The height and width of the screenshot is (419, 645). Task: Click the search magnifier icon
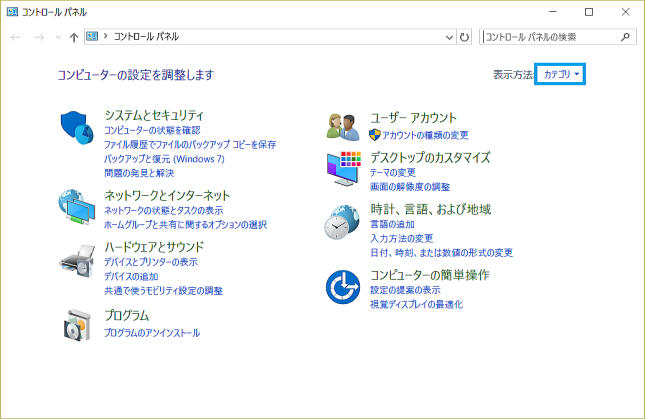coord(626,37)
